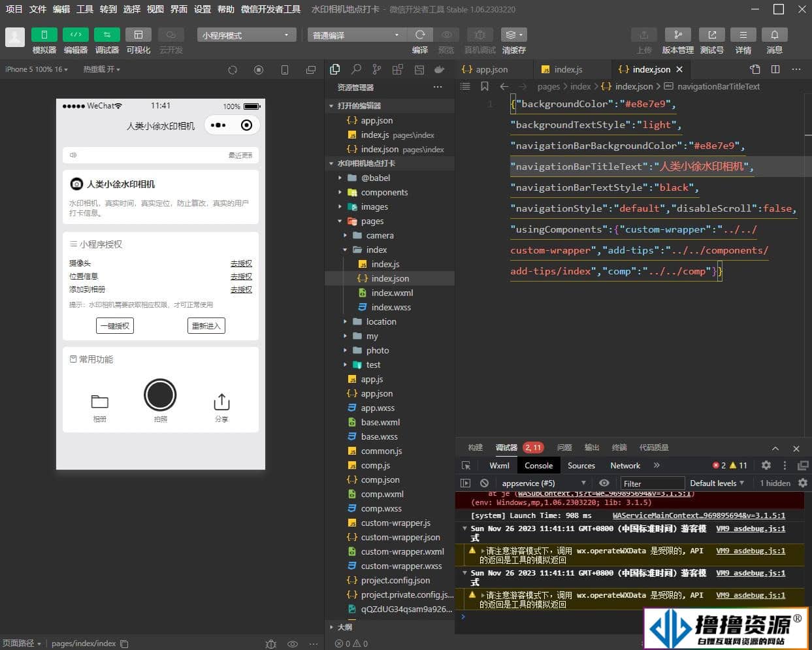Open 微信开发者工具 menu
Viewport: 812px width, 650px height.
tap(270, 9)
